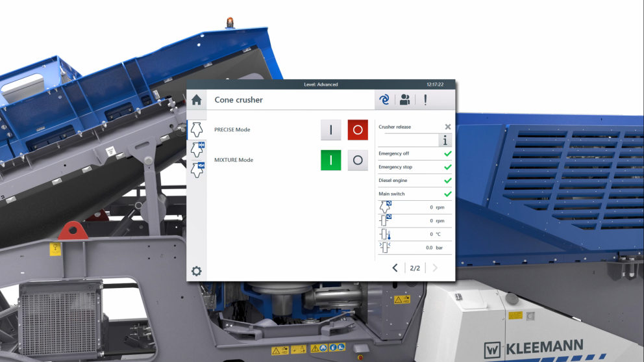Go to the Home screen
This screenshot has width=644, height=362.
(197, 100)
